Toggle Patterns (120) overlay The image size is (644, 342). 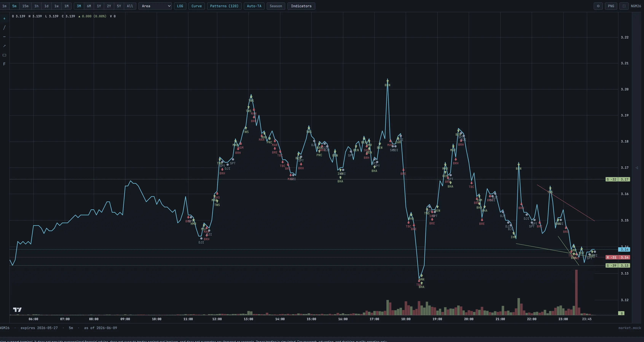(224, 6)
